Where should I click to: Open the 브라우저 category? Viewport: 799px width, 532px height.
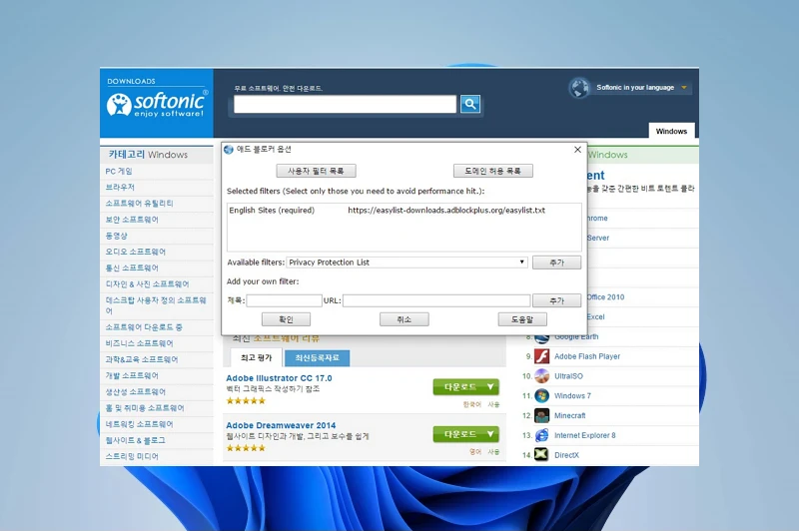click(x=120, y=187)
